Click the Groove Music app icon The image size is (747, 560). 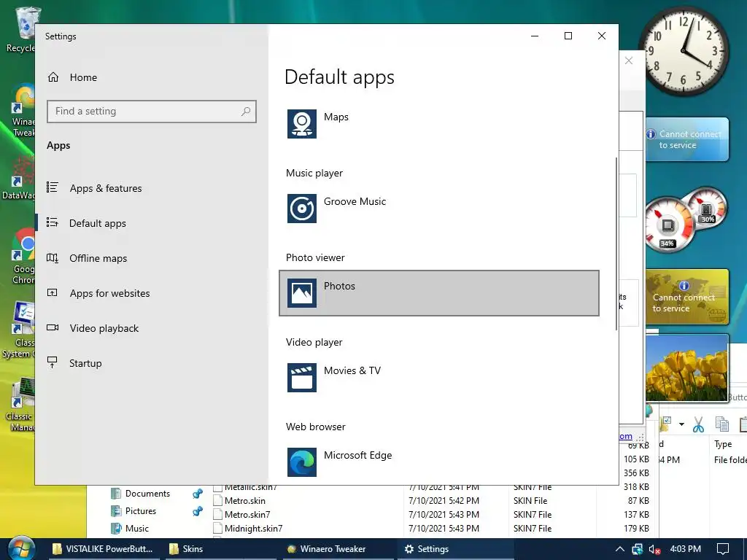pos(302,209)
